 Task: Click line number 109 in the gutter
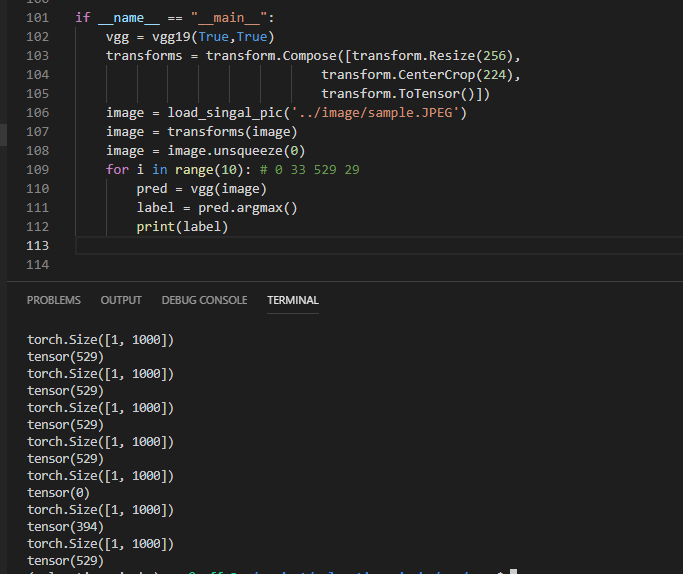point(37,170)
